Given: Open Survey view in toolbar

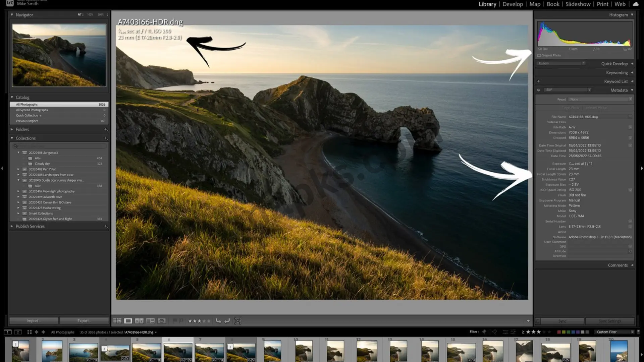Looking at the screenshot, I should pyautogui.click(x=150, y=321).
